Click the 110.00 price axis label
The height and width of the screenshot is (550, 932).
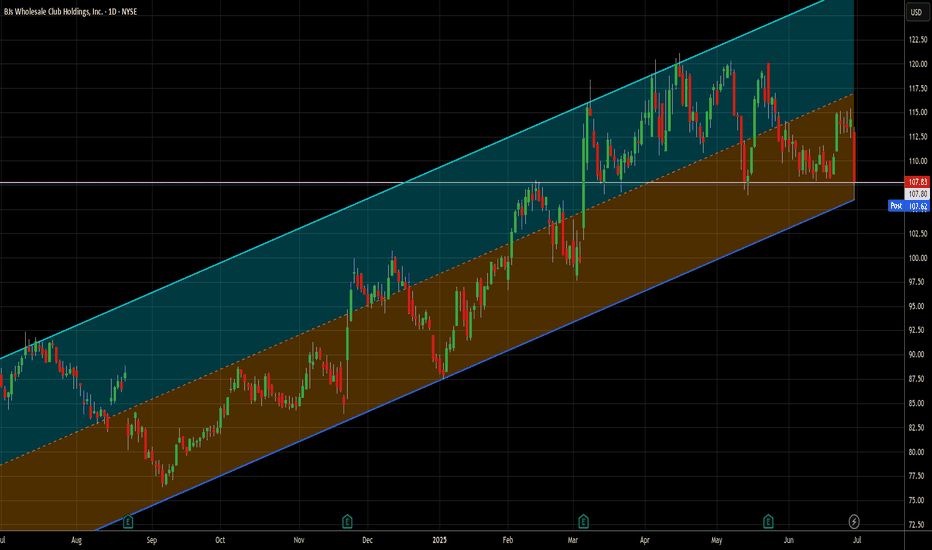[x=917, y=161]
